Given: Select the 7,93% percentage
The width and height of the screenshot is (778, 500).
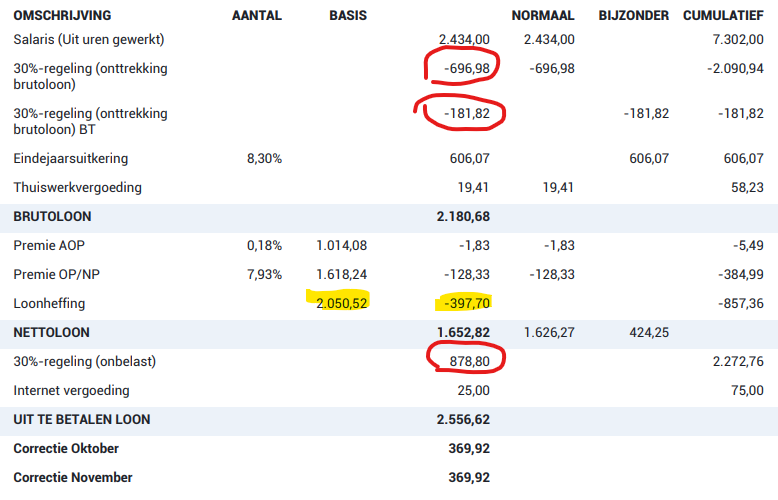Looking at the screenshot, I should [264, 275].
